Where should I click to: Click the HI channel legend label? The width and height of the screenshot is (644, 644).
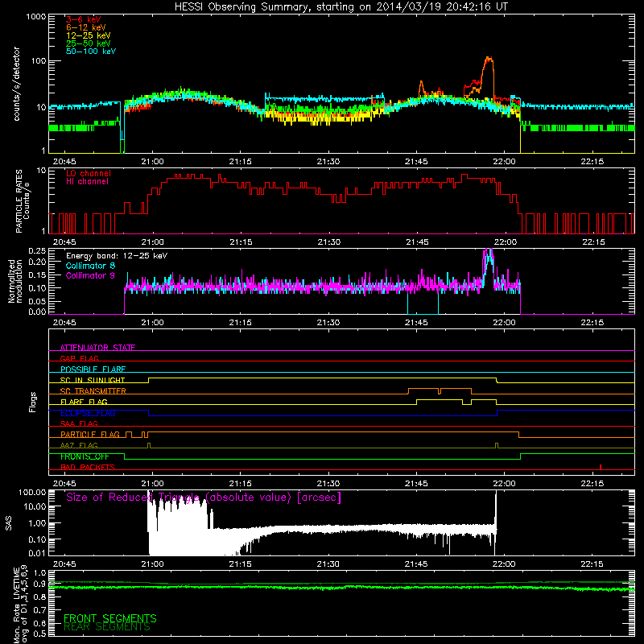coord(88,182)
